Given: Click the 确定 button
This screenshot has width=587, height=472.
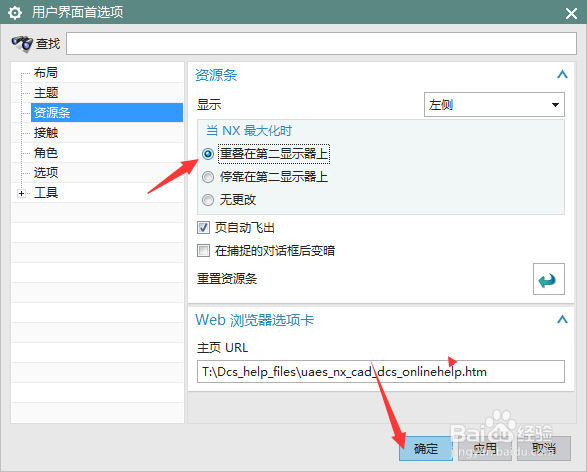Looking at the screenshot, I should click(x=426, y=448).
